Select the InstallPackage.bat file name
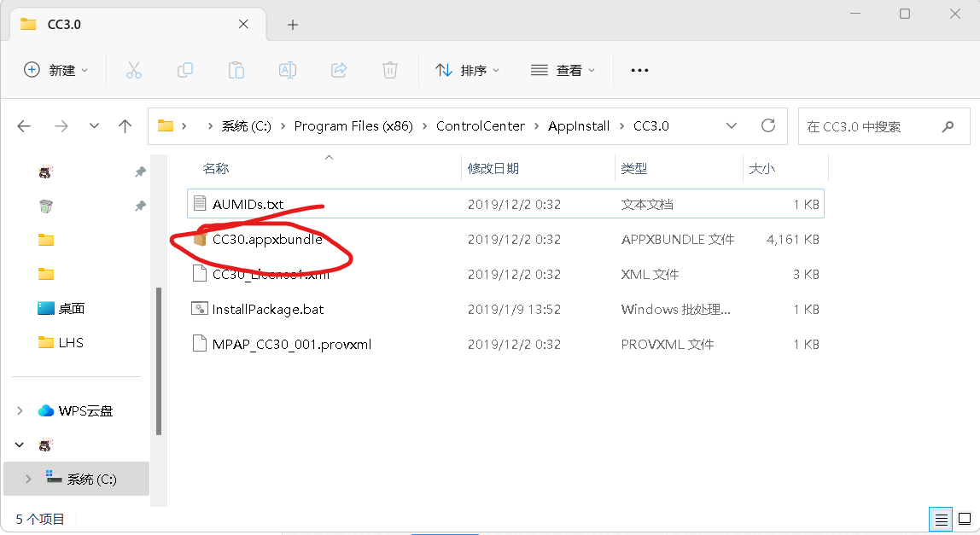This screenshot has width=980, height=535. coord(267,309)
